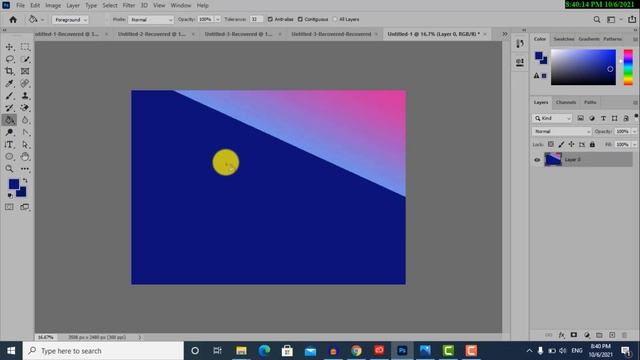The width and height of the screenshot is (640, 360).
Task: Select the Crop tool
Action: (9, 71)
